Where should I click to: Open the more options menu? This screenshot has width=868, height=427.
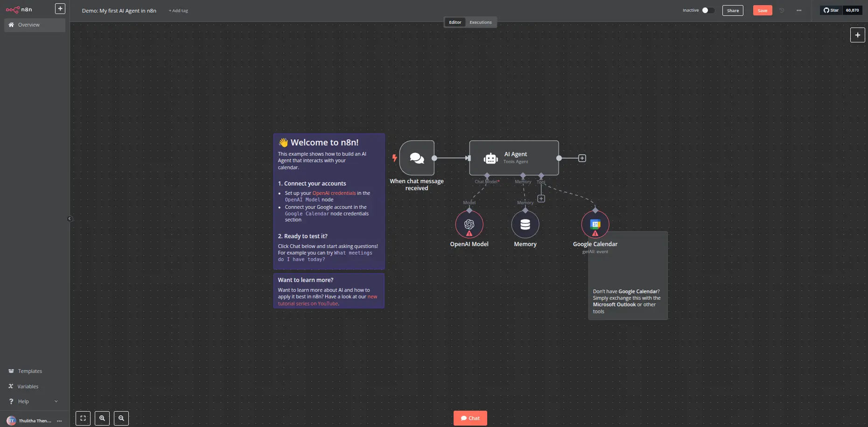[x=799, y=10]
